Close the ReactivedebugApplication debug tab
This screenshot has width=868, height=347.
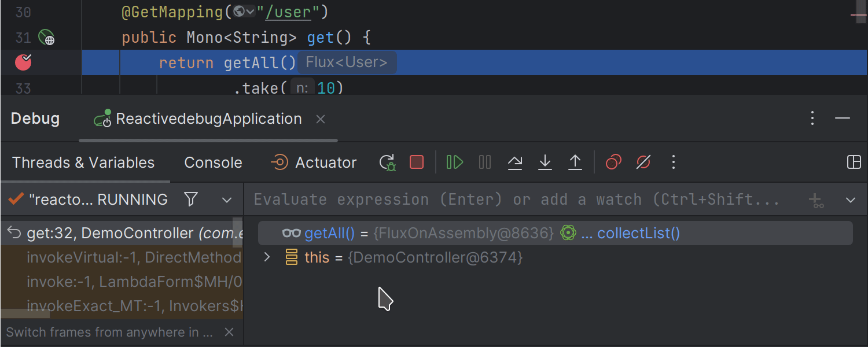point(321,119)
